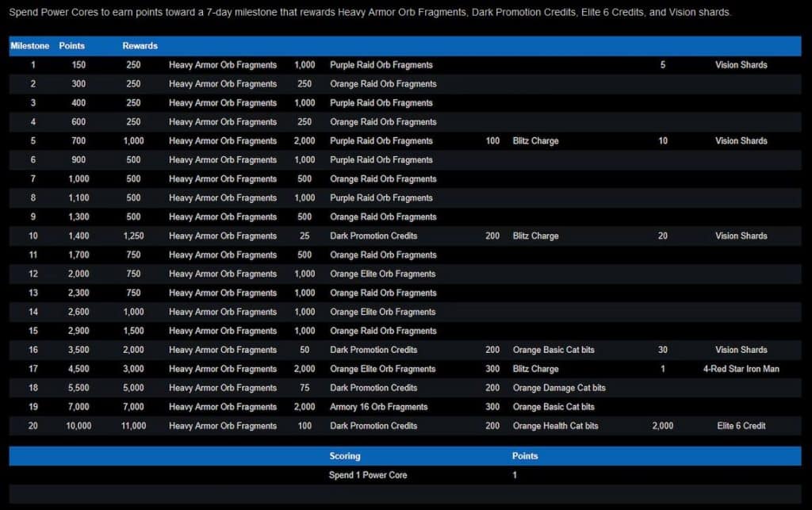The width and height of the screenshot is (812, 510).
Task: Select the "2,600" points value
Action: [79, 313]
